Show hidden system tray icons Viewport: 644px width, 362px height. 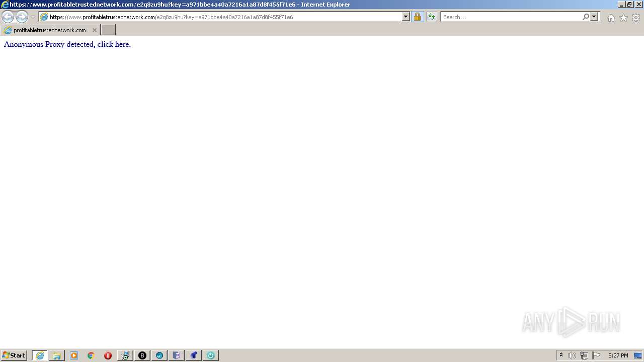pyautogui.click(x=561, y=355)
